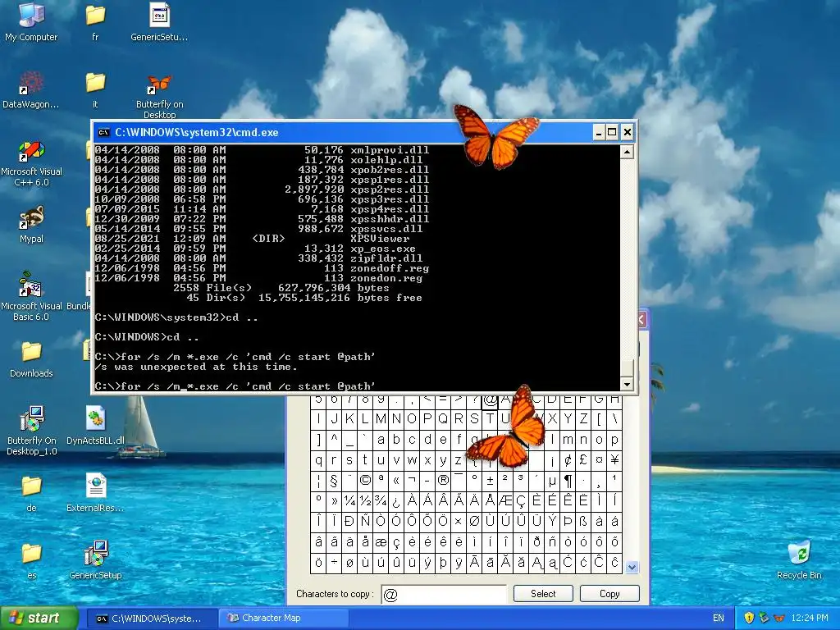Select the ¼ character in Character Map
Screen dimensions: 840x630
click(349, 500)
